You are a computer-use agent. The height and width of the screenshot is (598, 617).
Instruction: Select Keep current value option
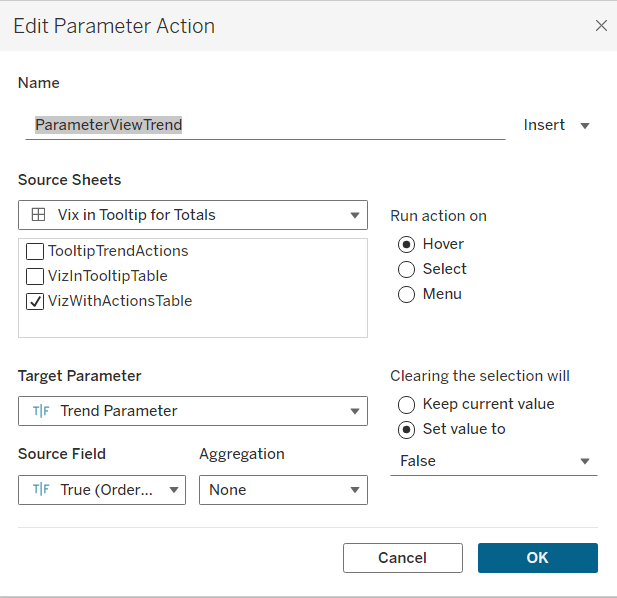coord(407,404)
